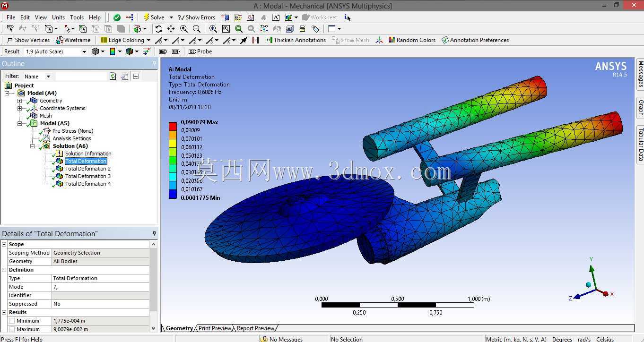Click the Select Mode pointer icon
Viewport: 644px width, 342px height.
(x=68, y=29)
